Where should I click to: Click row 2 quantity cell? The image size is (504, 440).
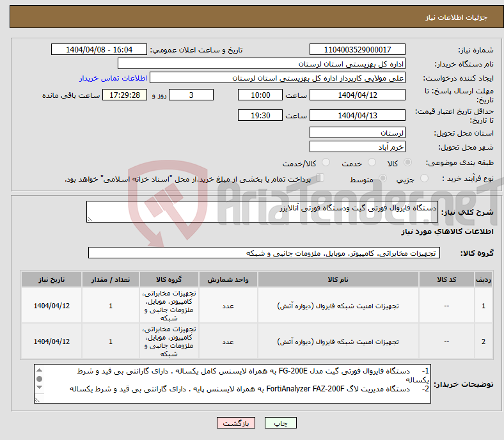click(x=111, y=342)
